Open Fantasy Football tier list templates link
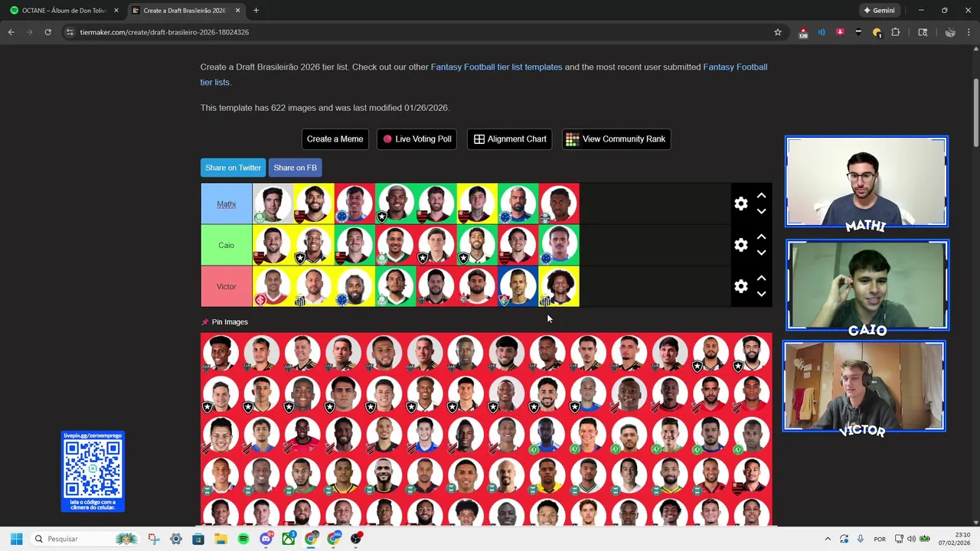This screenshot has width=980, height=551. click(496, 67)
